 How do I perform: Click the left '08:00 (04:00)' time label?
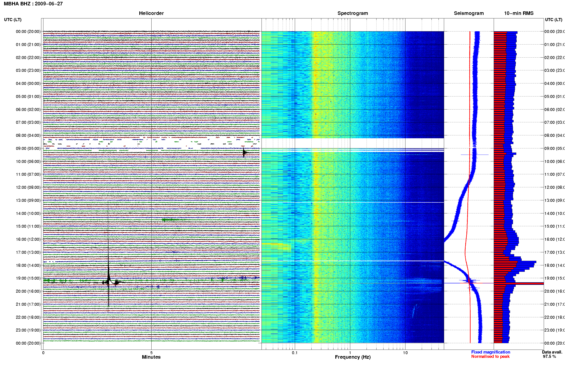click(x=28, y=135)
